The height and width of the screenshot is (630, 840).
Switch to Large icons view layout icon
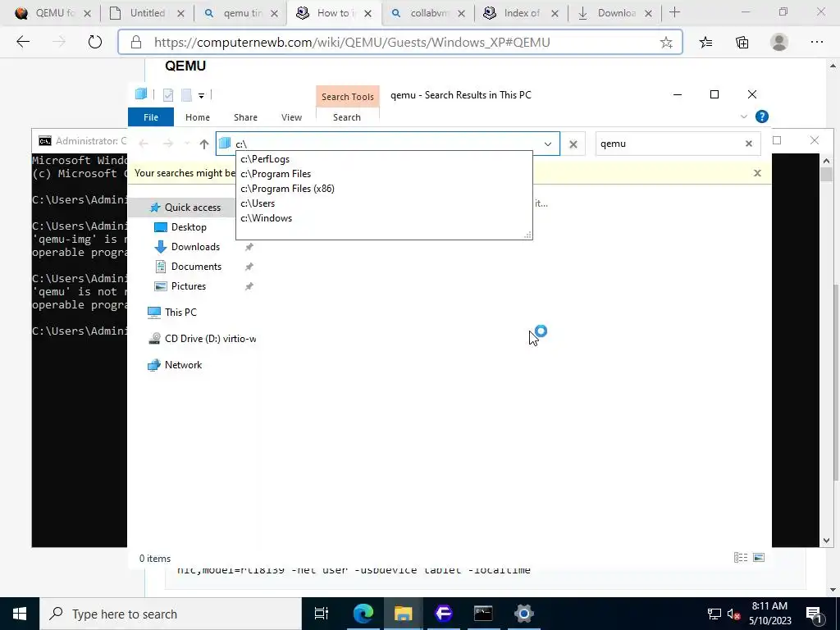pyautogui.click(x=759, y=558)
